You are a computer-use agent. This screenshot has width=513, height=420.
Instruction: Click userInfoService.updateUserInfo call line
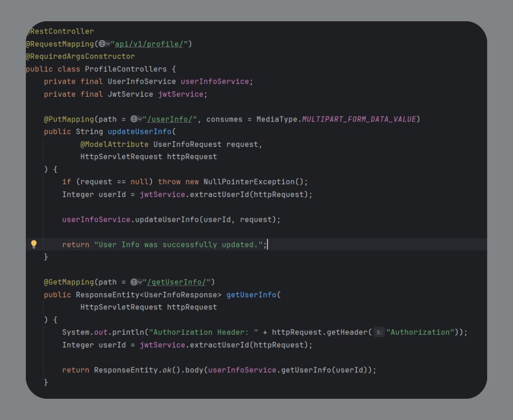[171, 219]
